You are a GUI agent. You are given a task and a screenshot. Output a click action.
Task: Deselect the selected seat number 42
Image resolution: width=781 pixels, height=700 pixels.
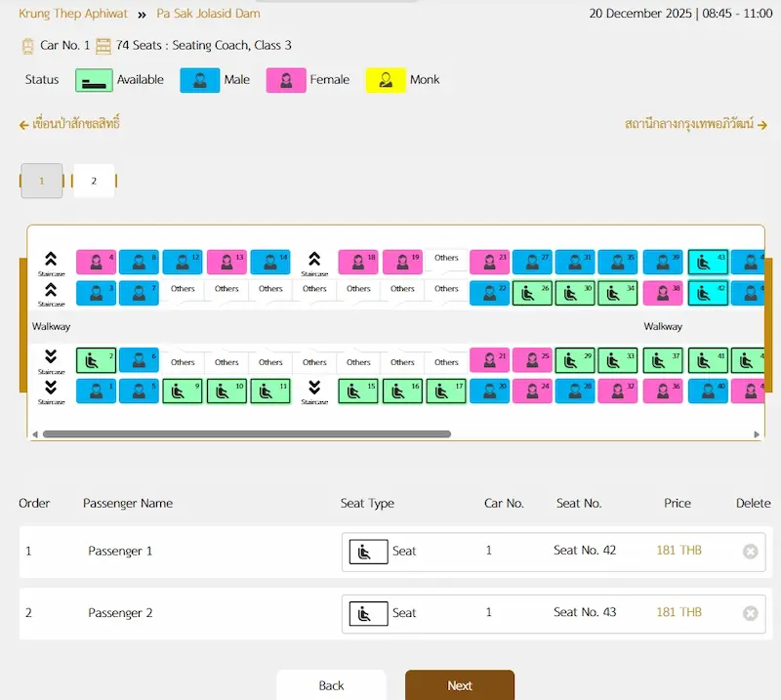[x=708, y=293]
